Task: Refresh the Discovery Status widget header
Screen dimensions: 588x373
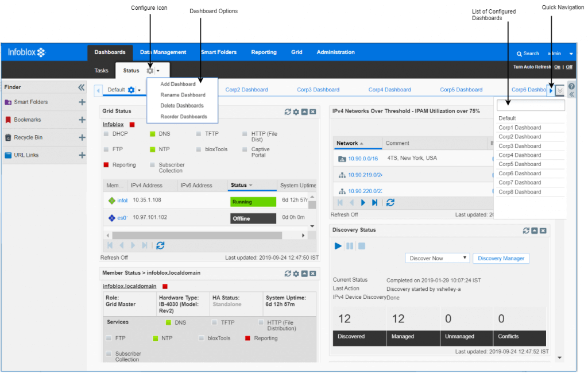Action: pos(526,230)
